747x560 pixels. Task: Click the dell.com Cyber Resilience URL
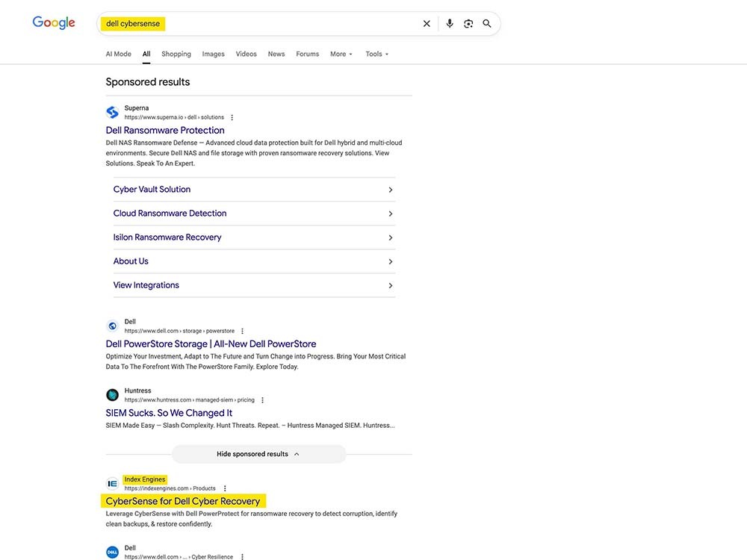pos(179,557)
